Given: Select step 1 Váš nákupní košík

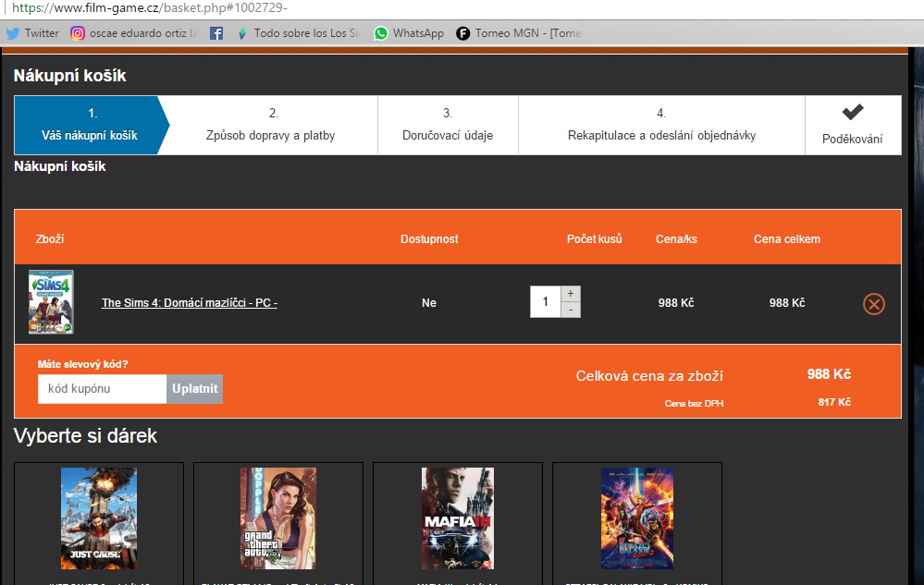Looking at the screenshot, I should point(90,125).
